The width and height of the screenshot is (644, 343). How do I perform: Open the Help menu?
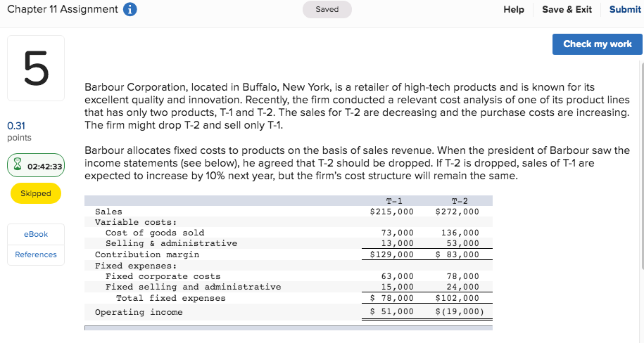(514, 9)
